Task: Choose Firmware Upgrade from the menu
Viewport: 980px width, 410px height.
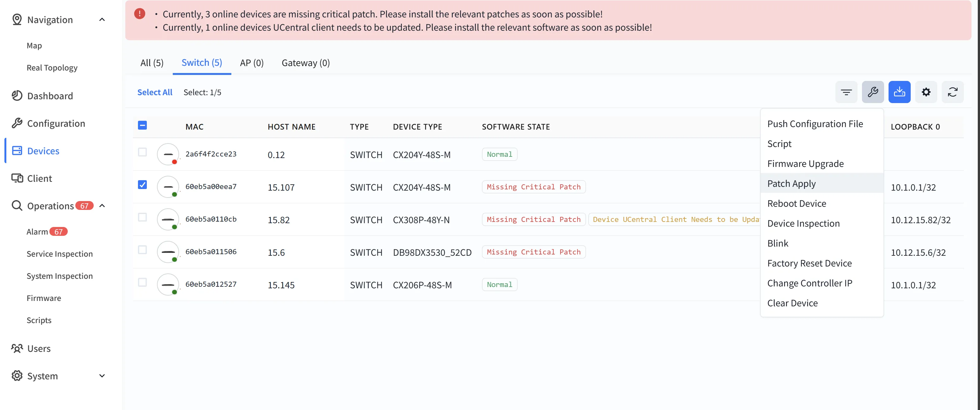Action: (x=822, y=163)
